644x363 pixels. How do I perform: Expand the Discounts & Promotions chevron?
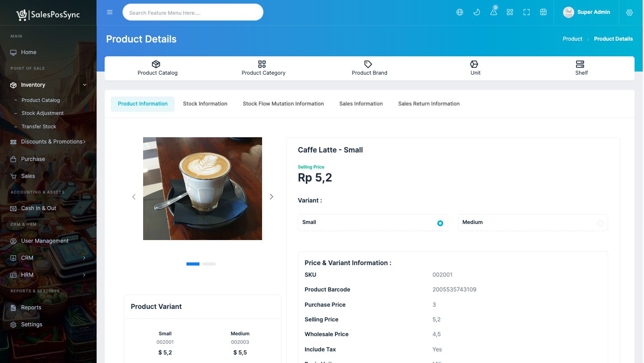[x=84, y=142]
